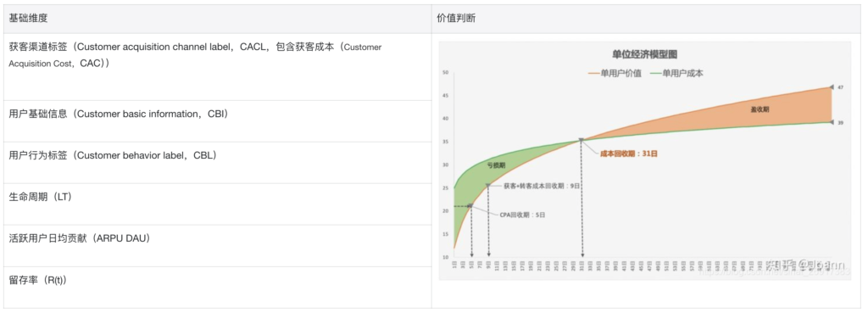The width and height of the screenshot is (868, 313).
Task: Click the triangle marker at value 47
Action: pyautogui.click(x=831, y=87)
